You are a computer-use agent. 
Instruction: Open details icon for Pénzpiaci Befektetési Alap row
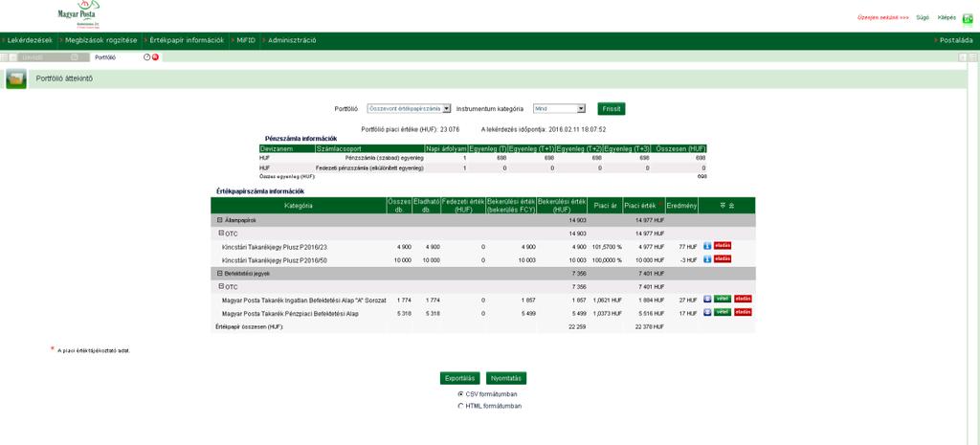coord(707,312)
